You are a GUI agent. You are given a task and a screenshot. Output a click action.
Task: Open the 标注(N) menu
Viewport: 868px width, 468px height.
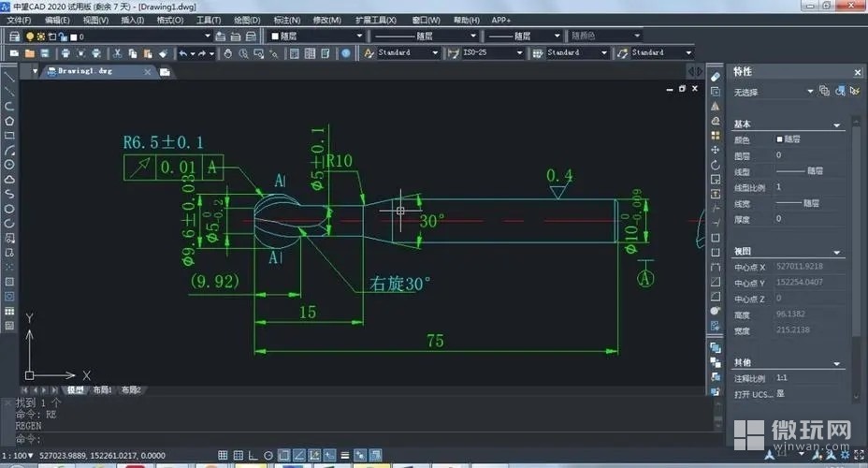(x=287, y=20)
